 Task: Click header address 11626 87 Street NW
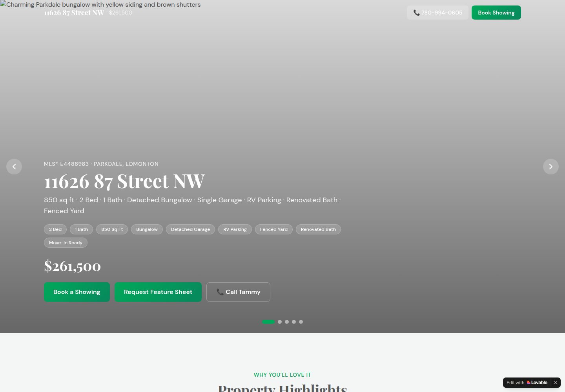coord(74,13)
